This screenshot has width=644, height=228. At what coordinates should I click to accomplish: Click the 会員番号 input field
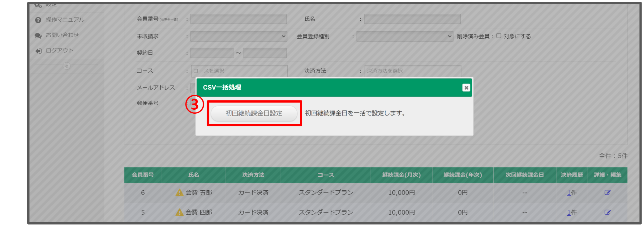pyautogui.click(x=238, y=19)
